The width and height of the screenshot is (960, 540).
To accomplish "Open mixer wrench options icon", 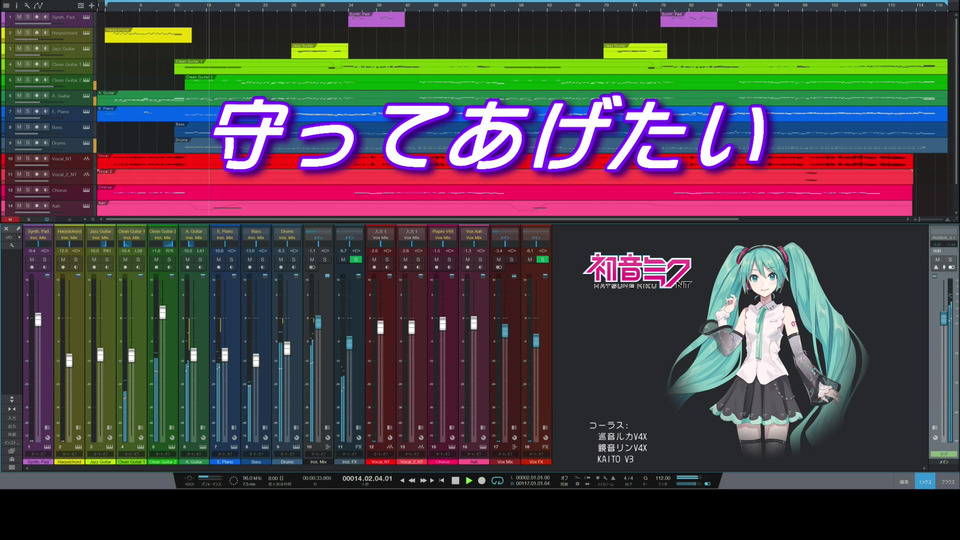I will [x=11, y=245].
